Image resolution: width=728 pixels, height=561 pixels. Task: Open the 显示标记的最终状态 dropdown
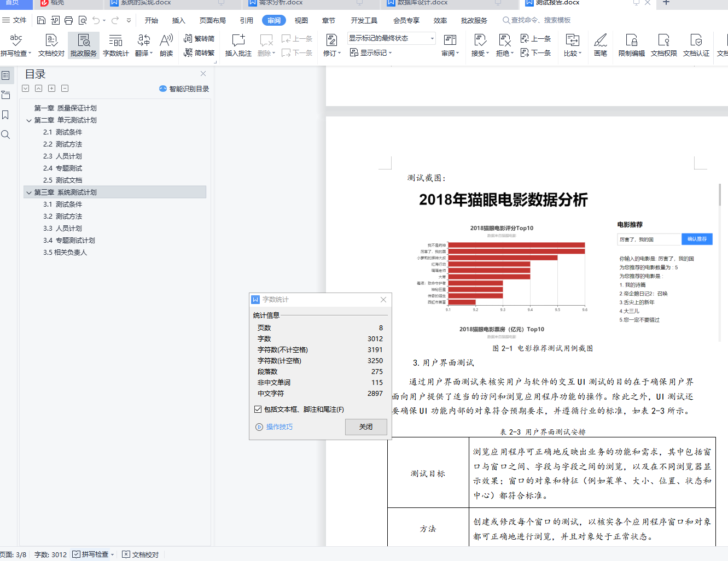(392, 38)
